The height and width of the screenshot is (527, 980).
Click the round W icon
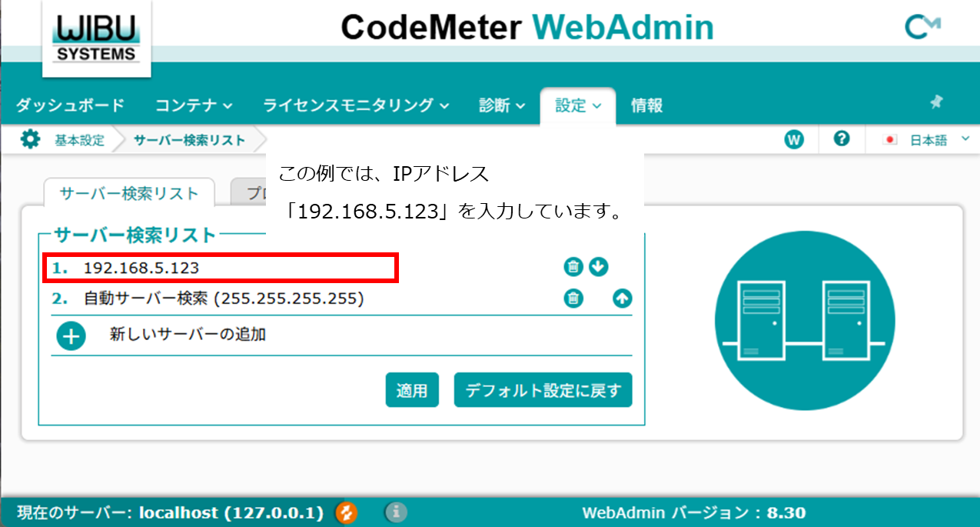793,140
